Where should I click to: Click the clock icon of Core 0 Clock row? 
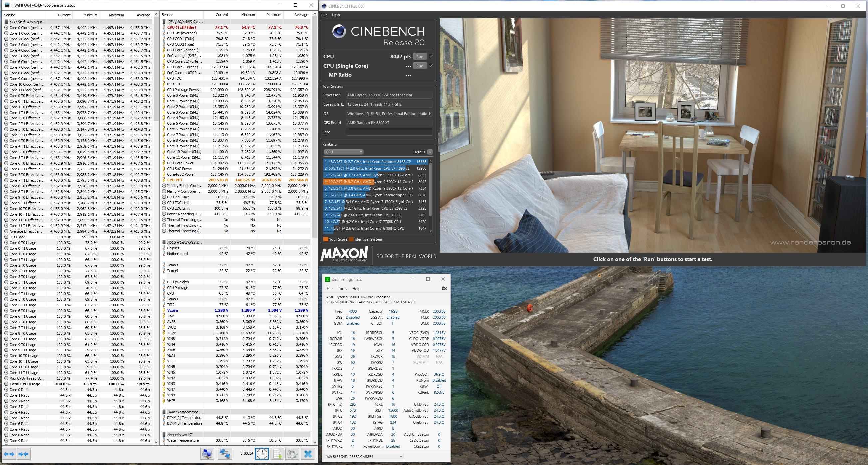tap(6, 28)
